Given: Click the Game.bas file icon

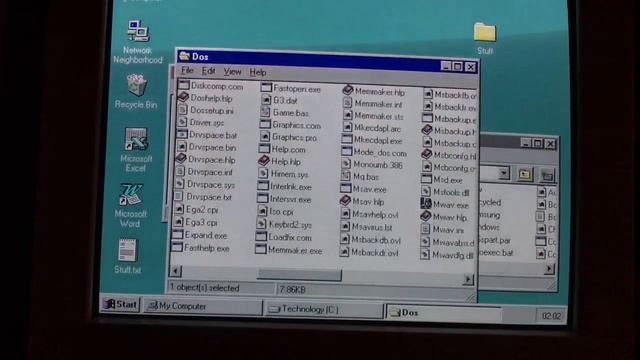Looking at the screenshot, I should 265,111.
